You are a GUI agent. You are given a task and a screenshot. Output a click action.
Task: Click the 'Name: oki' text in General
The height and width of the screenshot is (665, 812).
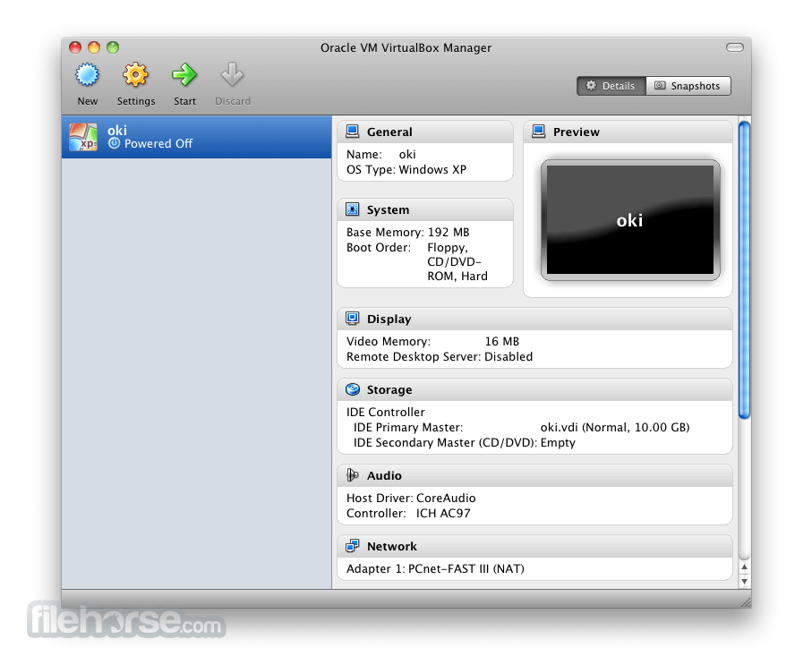pyautogui.click(x=381, y=154)
